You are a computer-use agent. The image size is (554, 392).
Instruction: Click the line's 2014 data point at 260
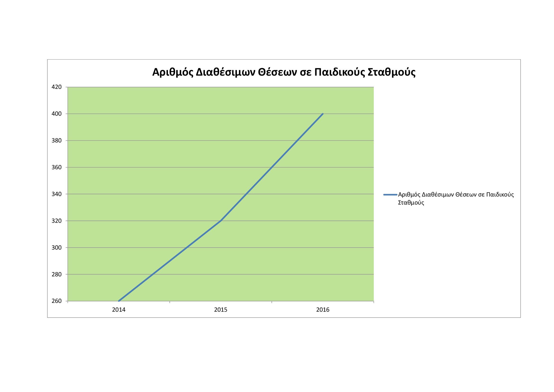pyautogui.click(x=119, y=301)
